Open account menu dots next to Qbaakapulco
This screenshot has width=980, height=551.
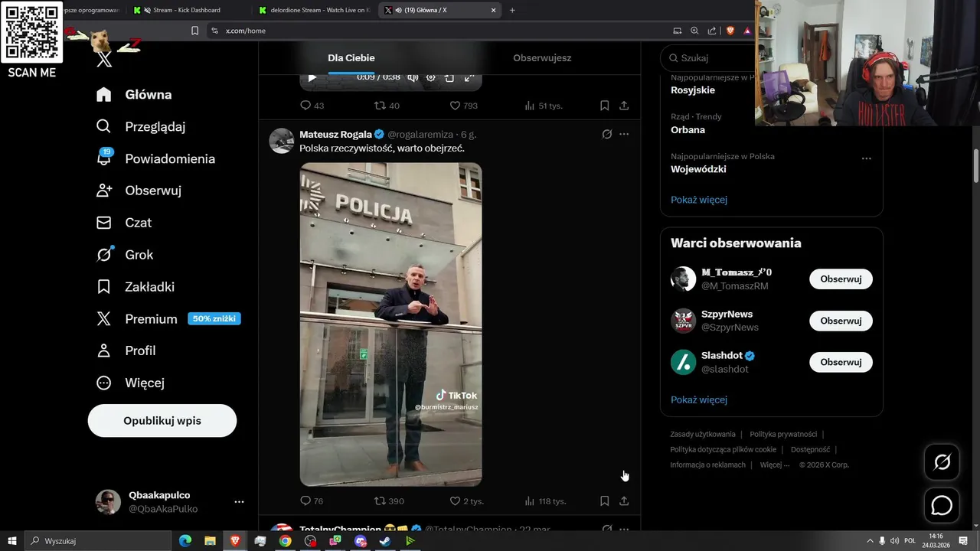pyautogui.click(x=239, y=502)
